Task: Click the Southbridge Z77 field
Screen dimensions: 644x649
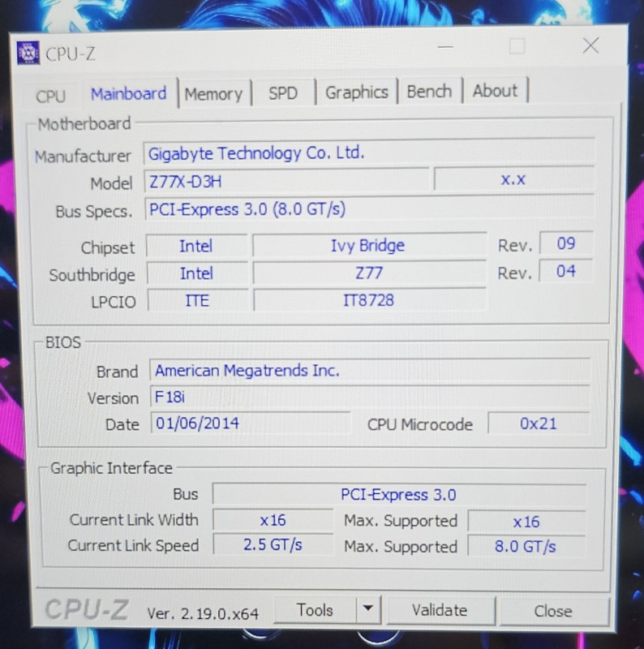Action: 369,273
